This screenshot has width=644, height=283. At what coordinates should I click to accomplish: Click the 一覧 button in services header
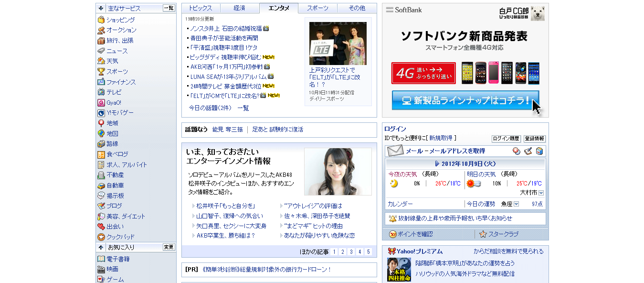pos(169,8)
